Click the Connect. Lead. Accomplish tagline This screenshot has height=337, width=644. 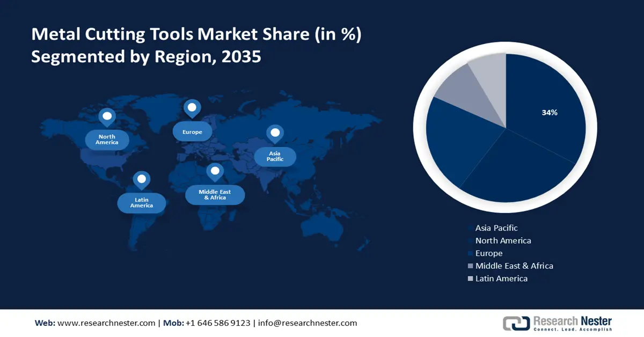pyautogui.click(x=572, y=329)
